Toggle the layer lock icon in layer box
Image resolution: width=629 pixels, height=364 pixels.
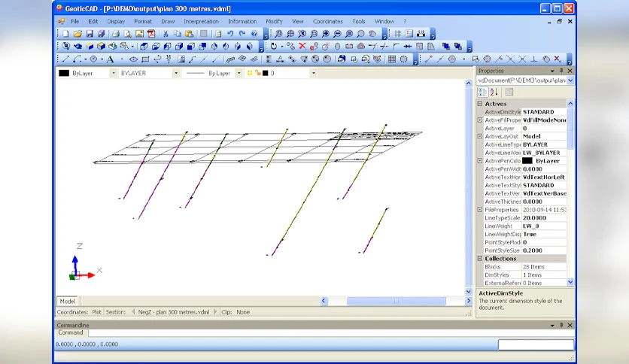pos(257,73)
